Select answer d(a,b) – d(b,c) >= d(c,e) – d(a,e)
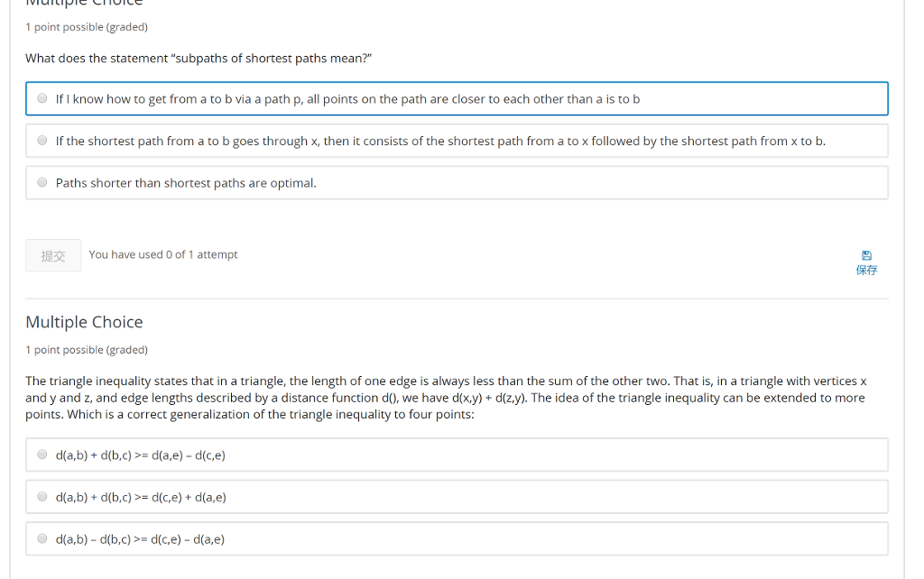This screenshot has width=924, height=579. (42, 538)
